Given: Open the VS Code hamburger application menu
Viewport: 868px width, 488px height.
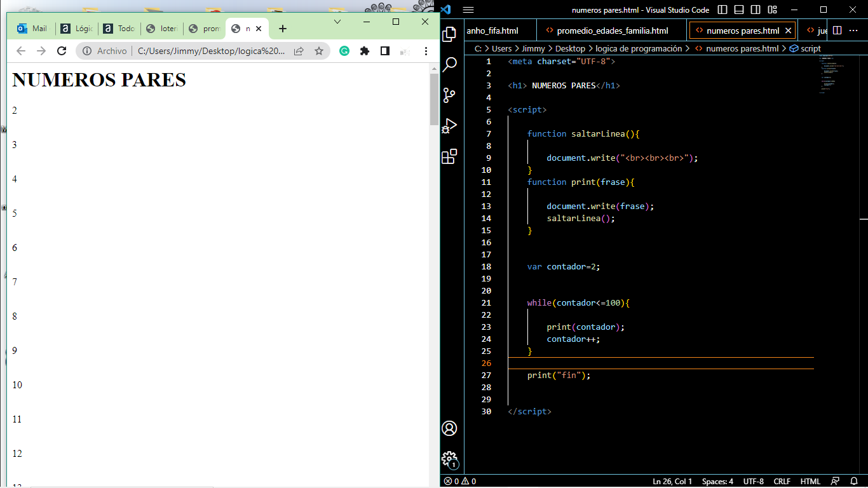Looking at the screenshot, I should point(468,10).
